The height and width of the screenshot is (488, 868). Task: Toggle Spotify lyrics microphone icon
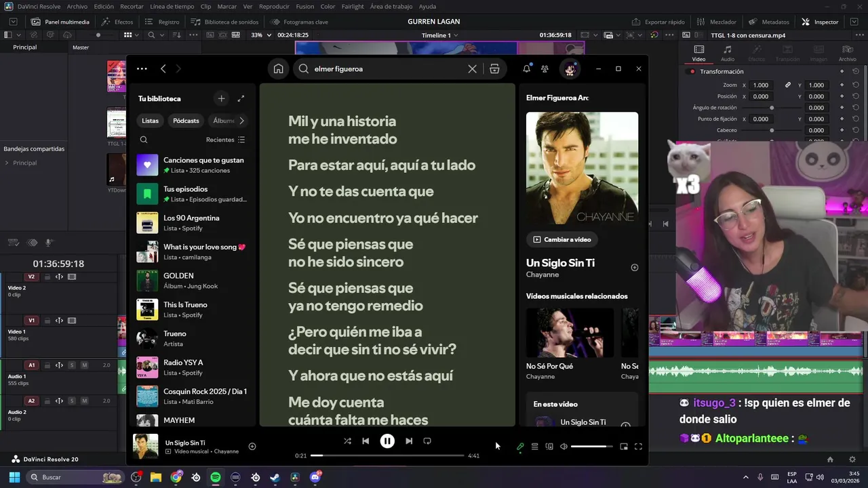(520, 447)
